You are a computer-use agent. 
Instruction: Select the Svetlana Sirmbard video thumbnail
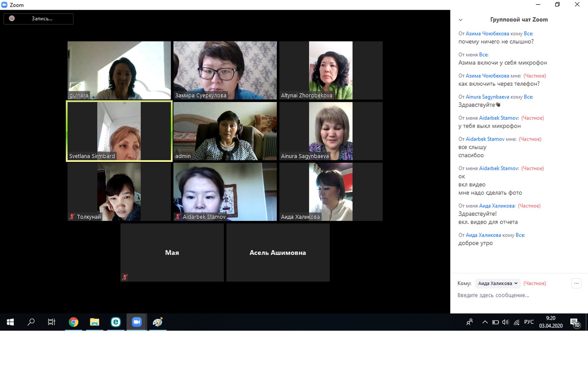click(x=119, y=131)
